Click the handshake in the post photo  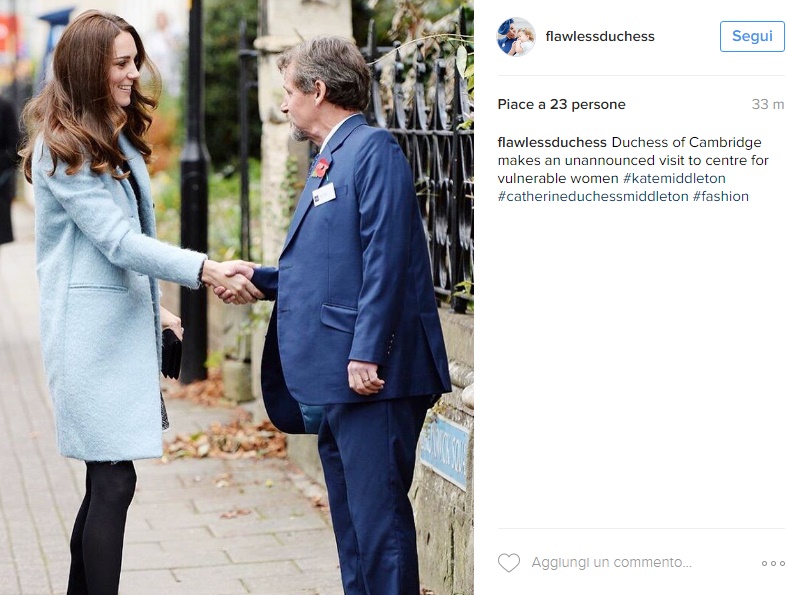click(x=232, y=282)
